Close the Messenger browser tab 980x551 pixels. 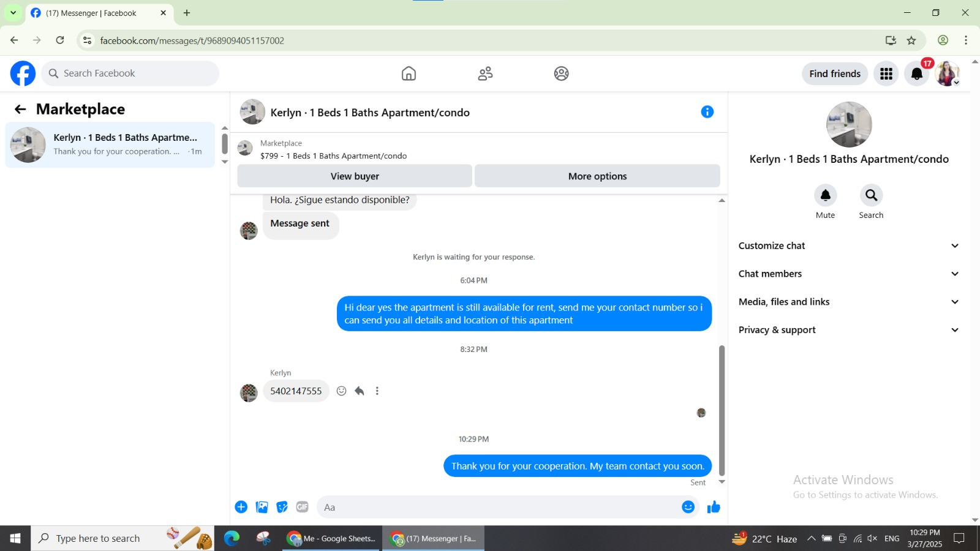(x=163, y=13)
